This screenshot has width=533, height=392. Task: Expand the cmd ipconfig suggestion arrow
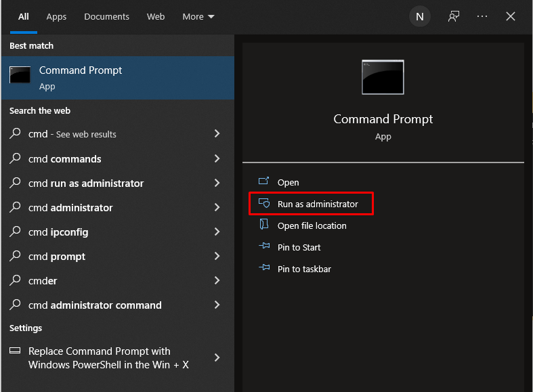(x=217, y=232)
